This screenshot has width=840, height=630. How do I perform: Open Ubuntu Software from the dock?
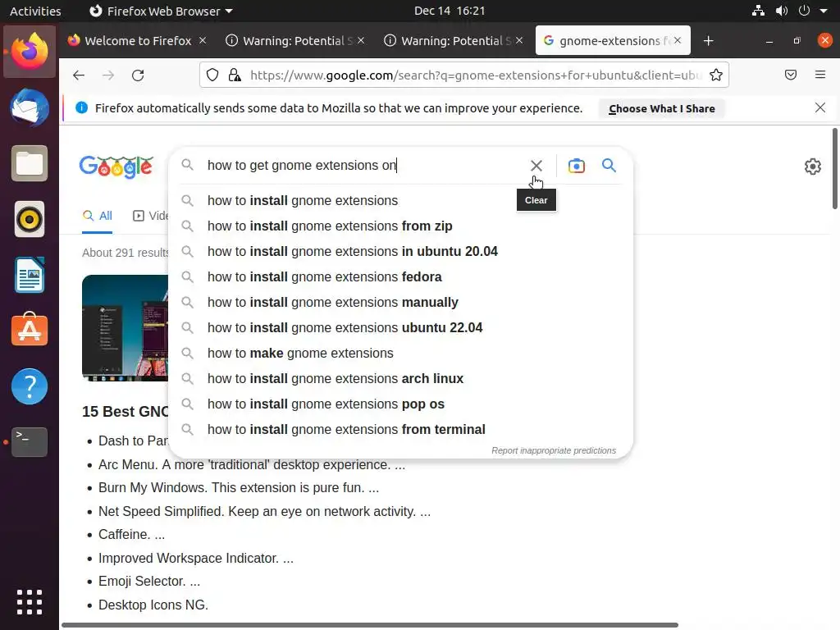pyautogui.click(x=30, y=330)
